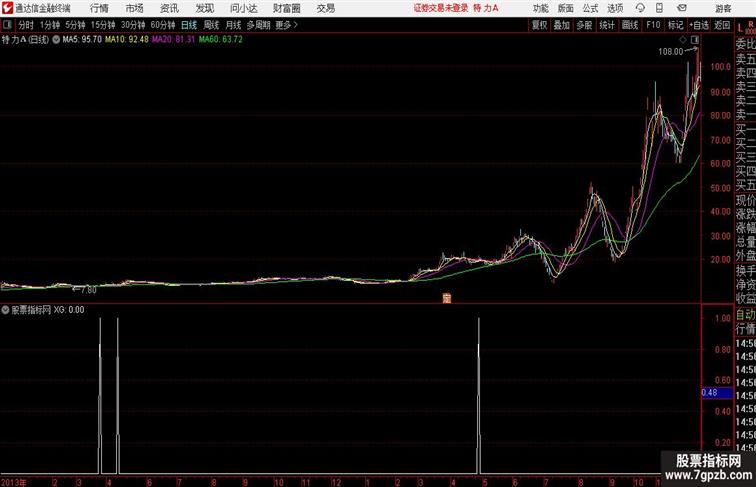Select the 日线 daily period

pyautogui.click(x=189, y=25)
